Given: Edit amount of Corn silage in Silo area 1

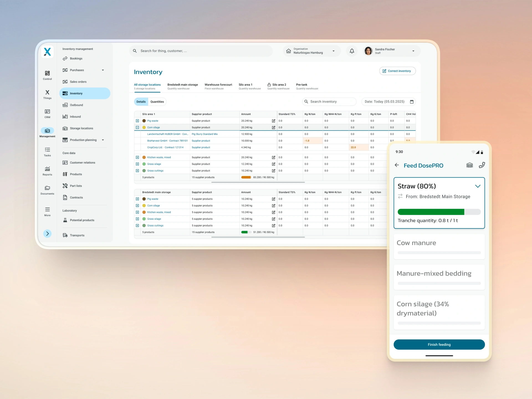Looking at the screenshot, I should [273, 127].
